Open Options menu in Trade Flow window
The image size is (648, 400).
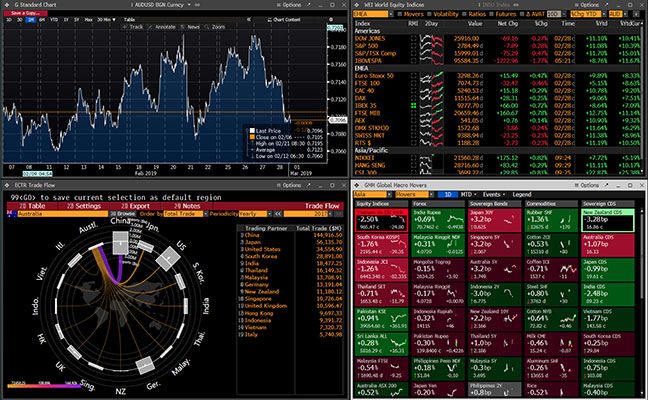click(289, 185)
